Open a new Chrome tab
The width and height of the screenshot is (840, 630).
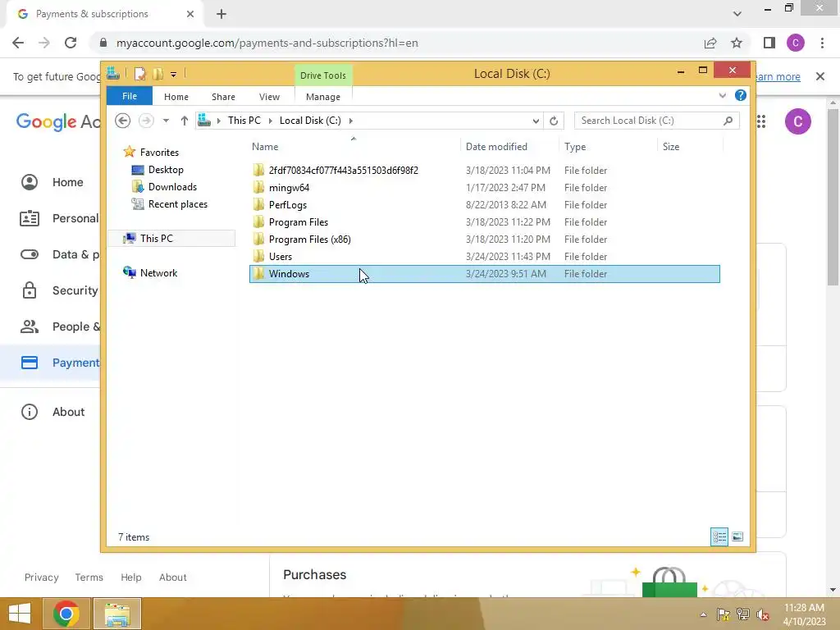click(x=221, y=14)
